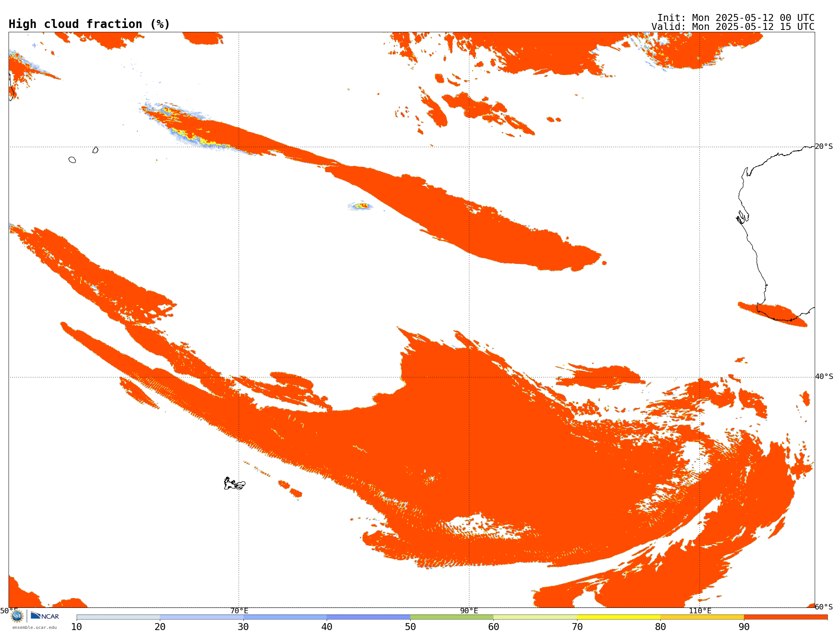Click the 90+ orange-red colorbar segment

point(786,617)
